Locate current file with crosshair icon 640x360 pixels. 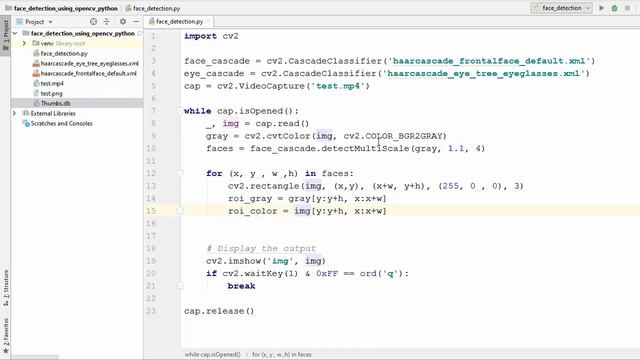(93, 22)
